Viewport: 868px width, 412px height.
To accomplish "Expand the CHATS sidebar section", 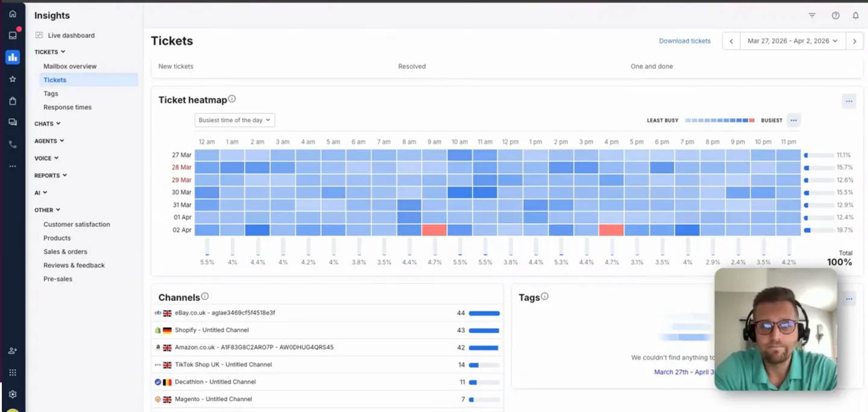I will click(48, 124).
